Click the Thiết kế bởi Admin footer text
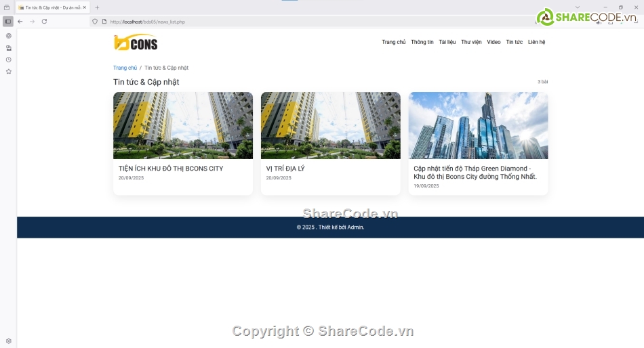The height and width of the screenshot is (348, 644). tap(341, 227)
